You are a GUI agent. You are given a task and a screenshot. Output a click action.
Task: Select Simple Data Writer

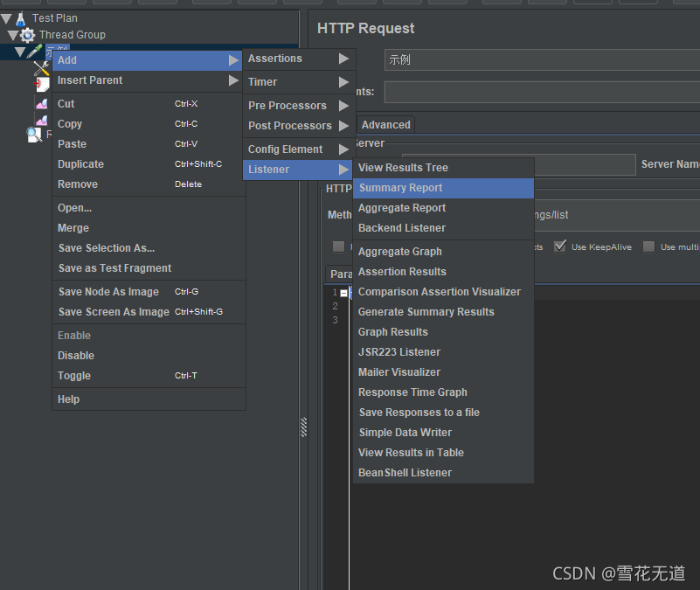(x=443, y=433)
